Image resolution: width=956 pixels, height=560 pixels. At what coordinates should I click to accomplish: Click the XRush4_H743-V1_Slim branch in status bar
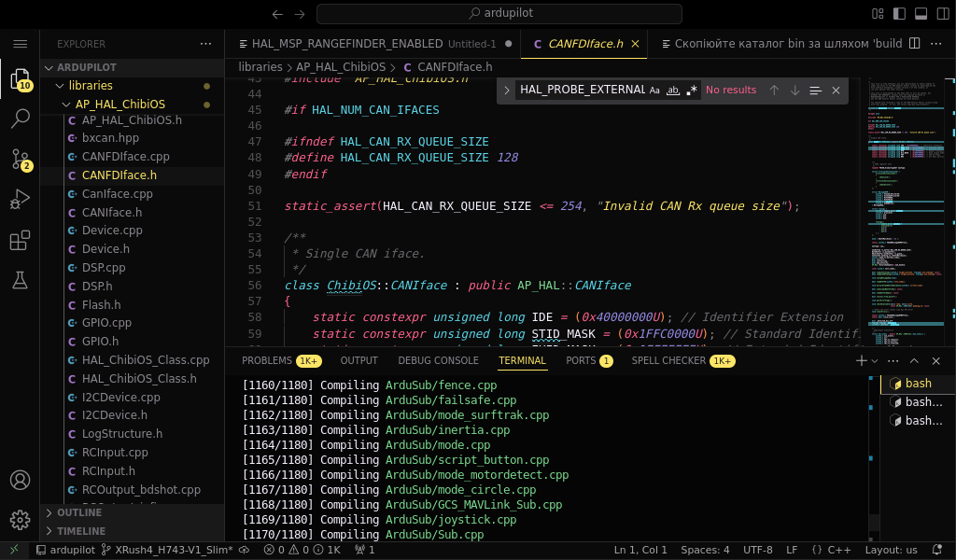click(173, 550)
